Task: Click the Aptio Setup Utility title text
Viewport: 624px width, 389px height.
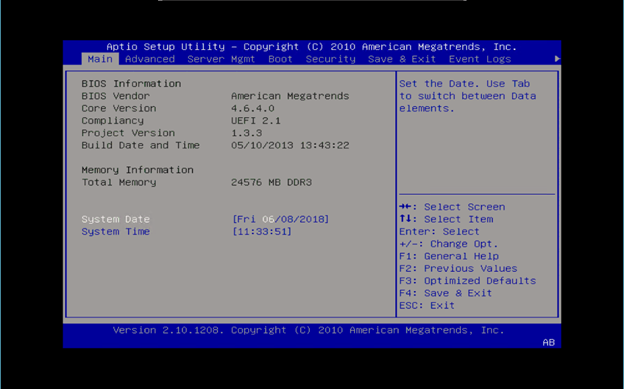Action: tap(311, 47)
